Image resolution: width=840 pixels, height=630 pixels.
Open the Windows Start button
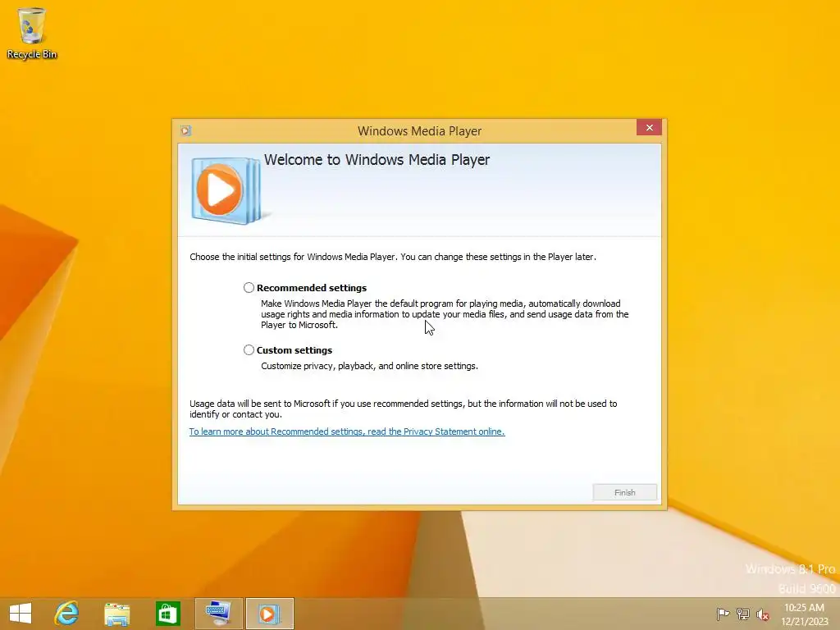click(x=21, y=614)
